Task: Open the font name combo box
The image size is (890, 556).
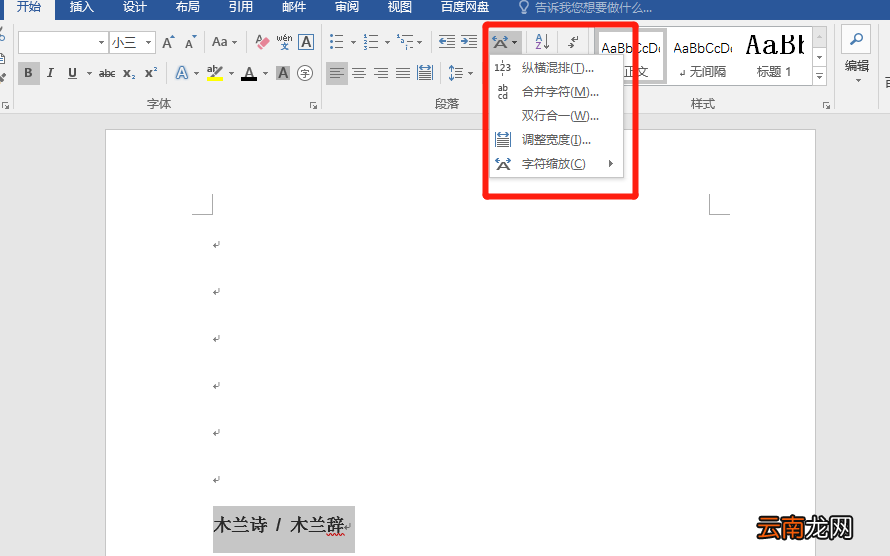Action: [62, 43]
